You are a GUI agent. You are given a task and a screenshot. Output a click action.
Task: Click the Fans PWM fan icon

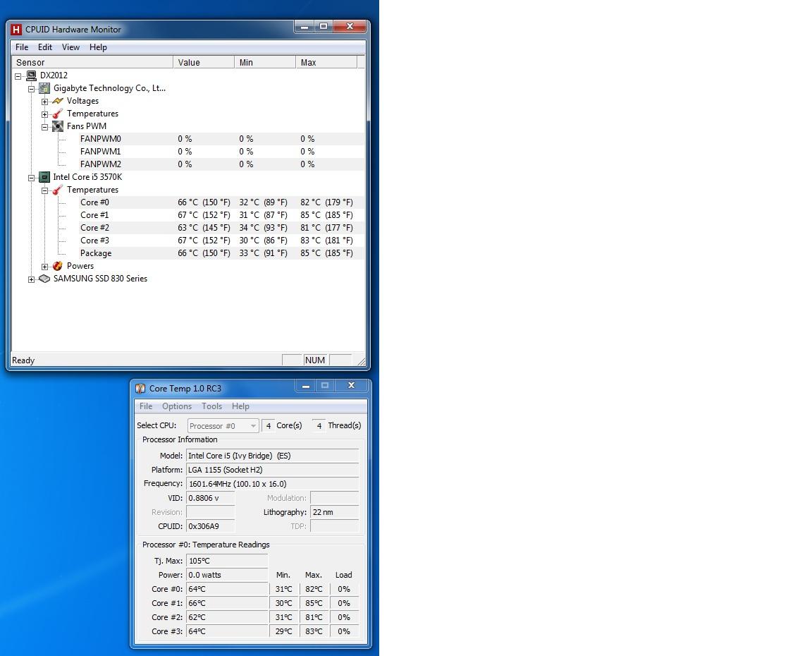pyautogui.click(x=58, y=126)
